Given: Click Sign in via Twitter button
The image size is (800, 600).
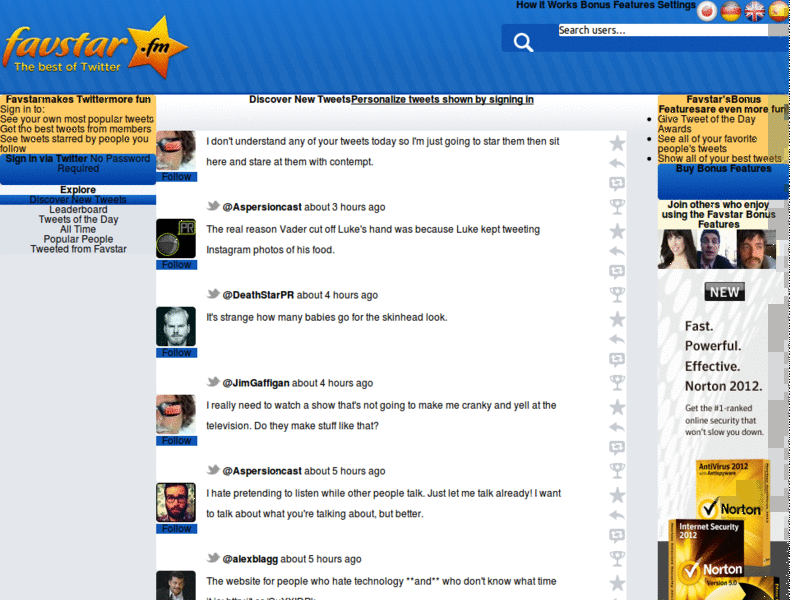Looking at the screenshot, I should point(78,168).
